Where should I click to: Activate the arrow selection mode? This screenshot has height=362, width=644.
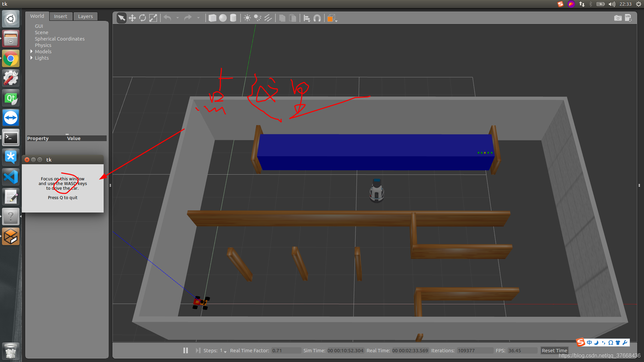point(121,18)
